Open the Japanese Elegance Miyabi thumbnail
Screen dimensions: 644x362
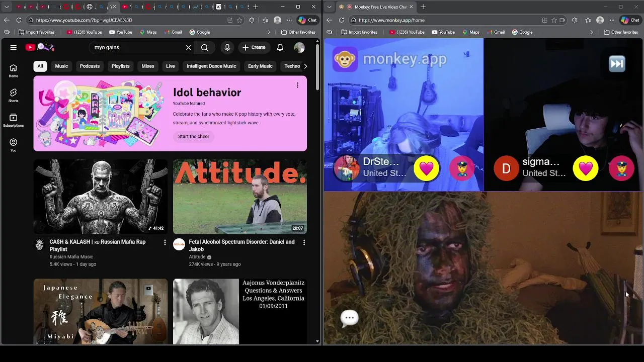click(101, 312)
